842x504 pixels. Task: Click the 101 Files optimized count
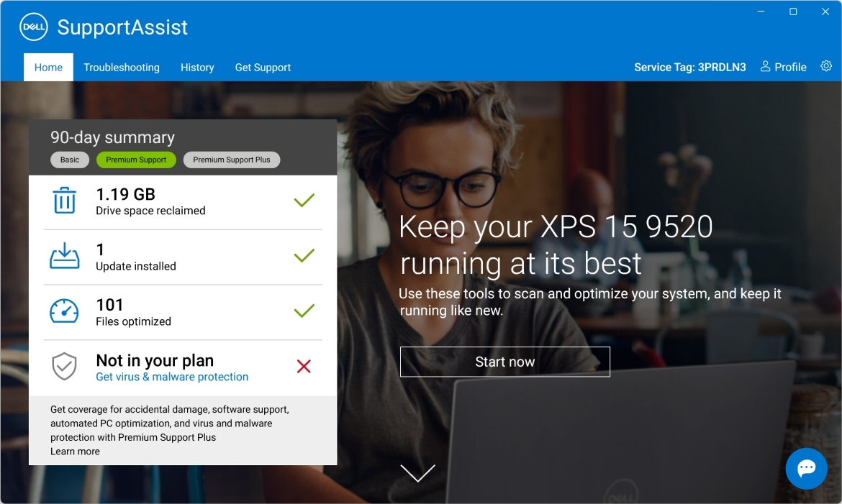109,304
